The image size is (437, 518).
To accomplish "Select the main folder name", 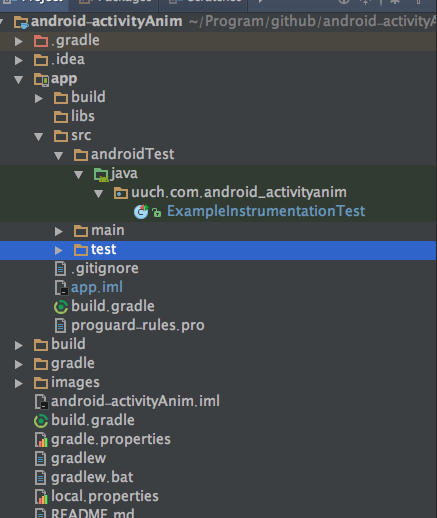I will coord(108,231).
